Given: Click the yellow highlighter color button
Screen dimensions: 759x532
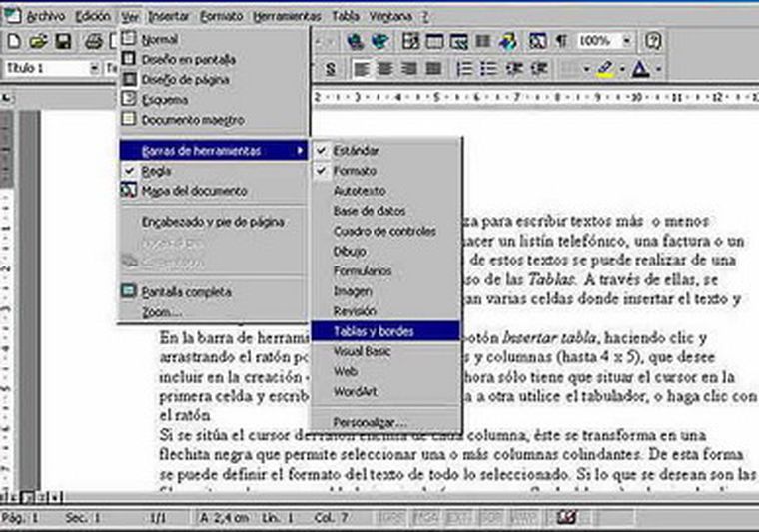Looking at the screenshot, I should tap(605, 69).
